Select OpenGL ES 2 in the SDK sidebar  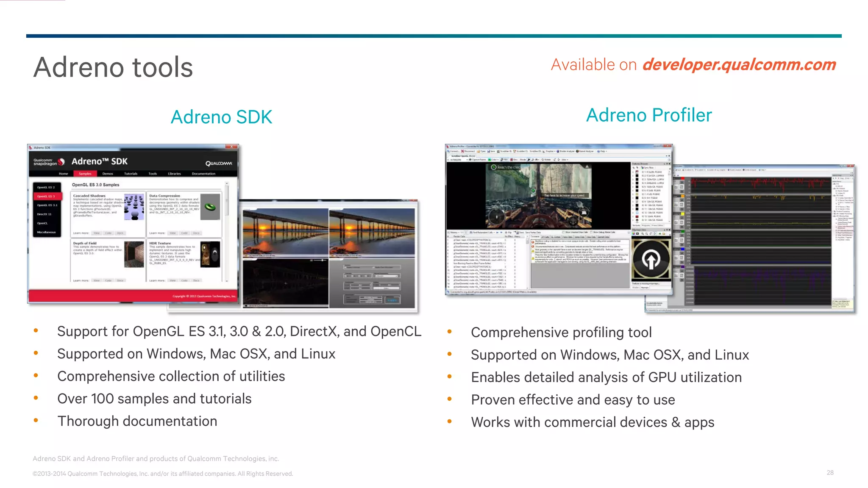coord(46,187)
